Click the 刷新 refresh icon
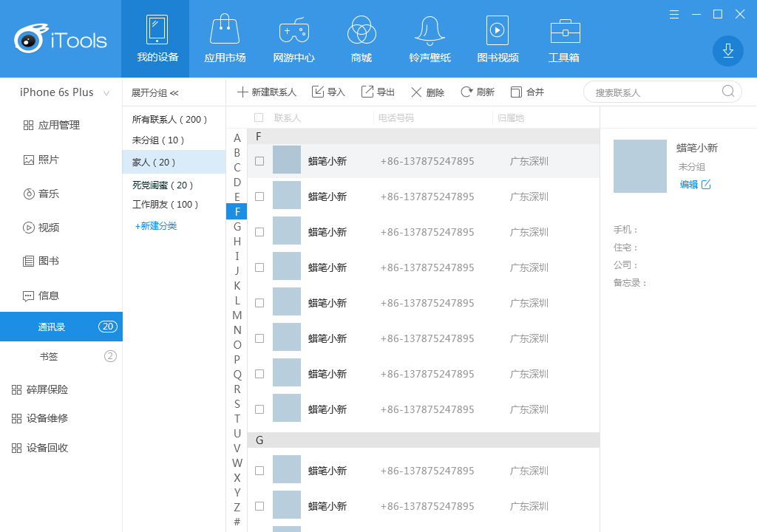This screenshot has width=757, height=532. coord(466,92)
